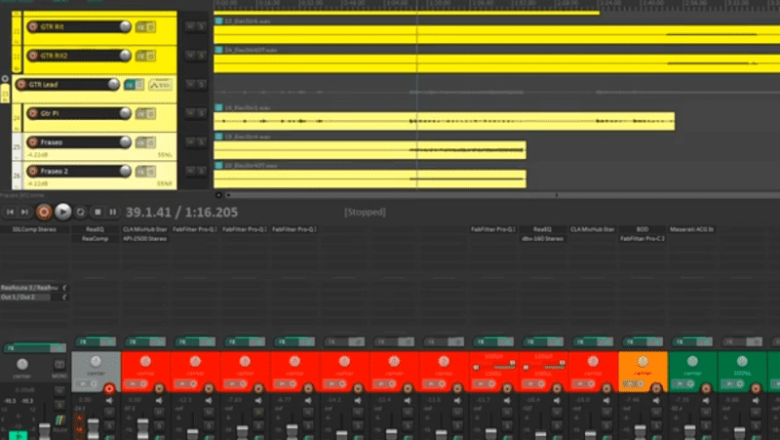
Task: Click the transport Pause button
Action: [113, 212]
